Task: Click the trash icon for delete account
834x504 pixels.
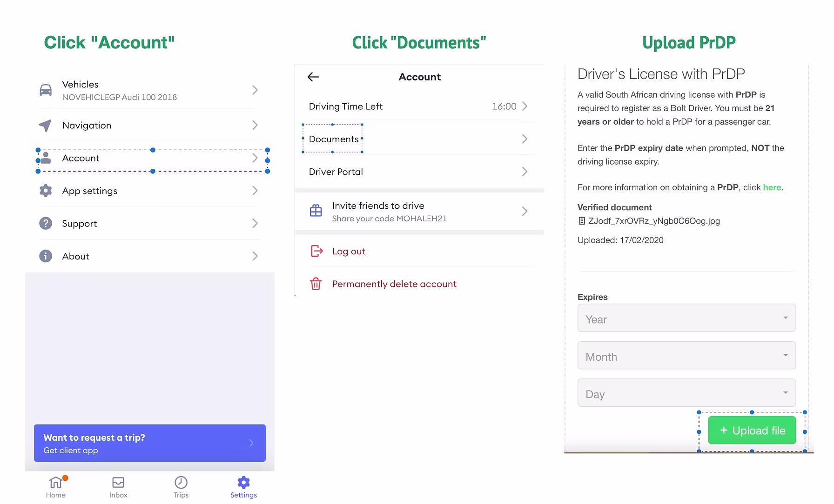Action: pos(316,284)
